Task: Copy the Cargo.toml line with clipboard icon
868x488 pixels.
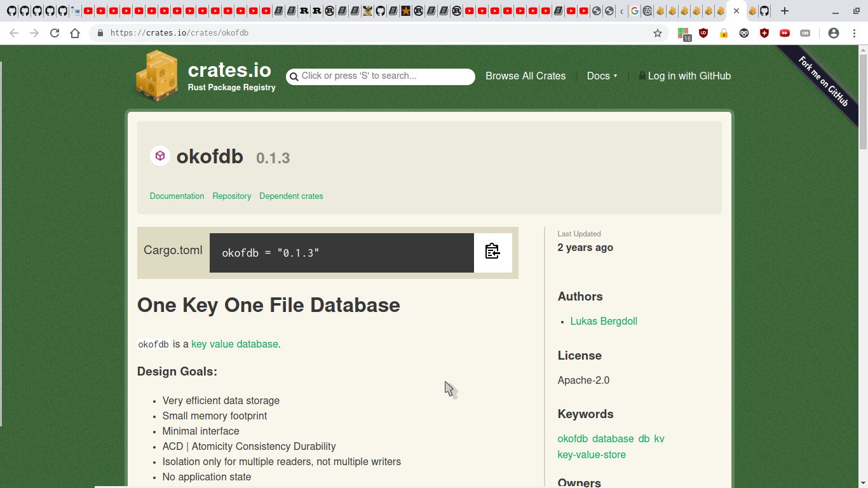Action: point(492,252)
